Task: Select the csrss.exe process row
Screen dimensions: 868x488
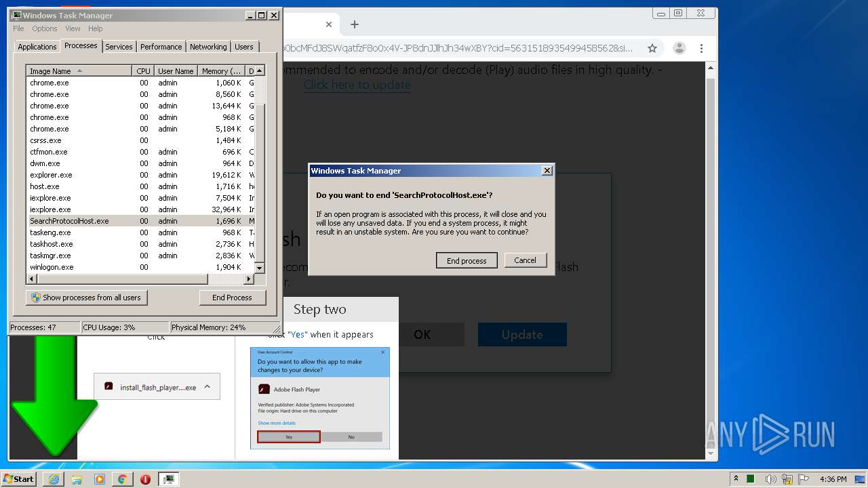Action: (140, 140)
